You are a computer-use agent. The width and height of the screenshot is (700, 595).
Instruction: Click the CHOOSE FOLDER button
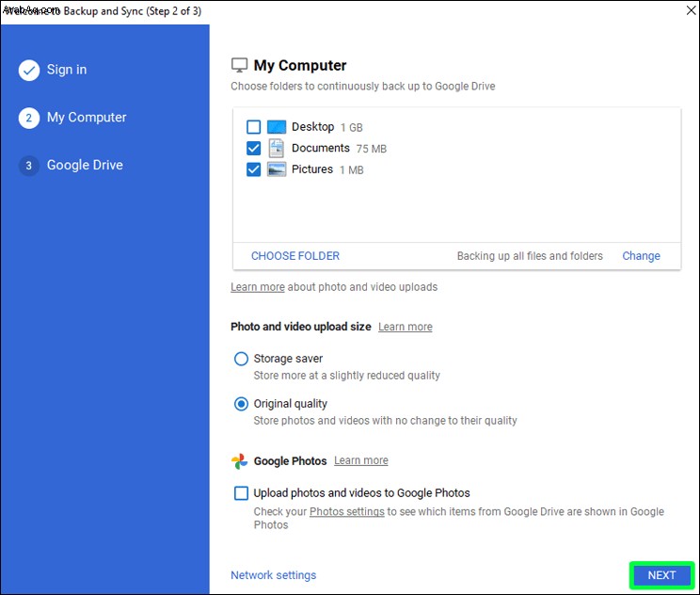[295, 256]
